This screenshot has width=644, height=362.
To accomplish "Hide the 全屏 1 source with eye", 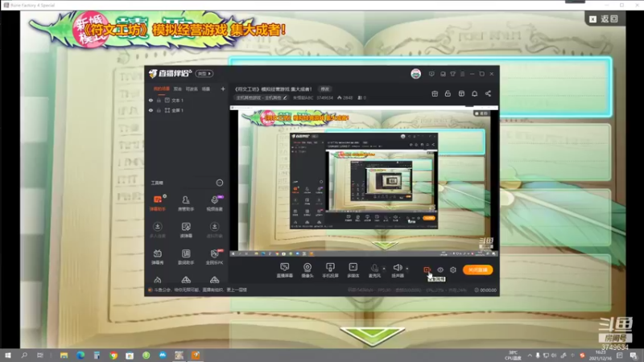I will [151, 110].
